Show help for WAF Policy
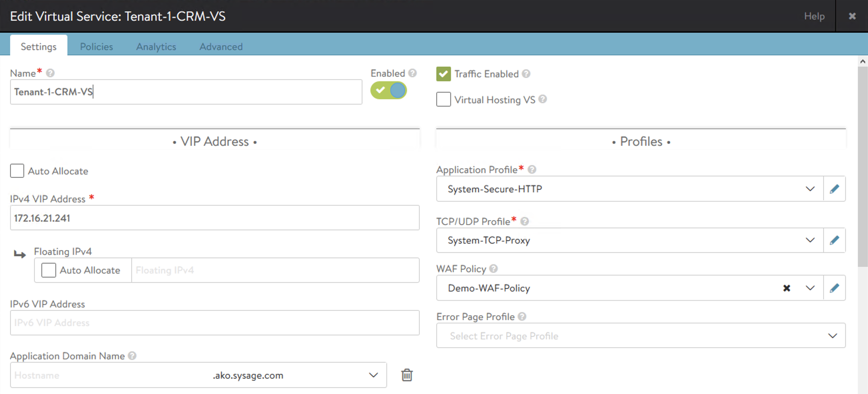This screenshot has width=868, height=394. point(493,269)
